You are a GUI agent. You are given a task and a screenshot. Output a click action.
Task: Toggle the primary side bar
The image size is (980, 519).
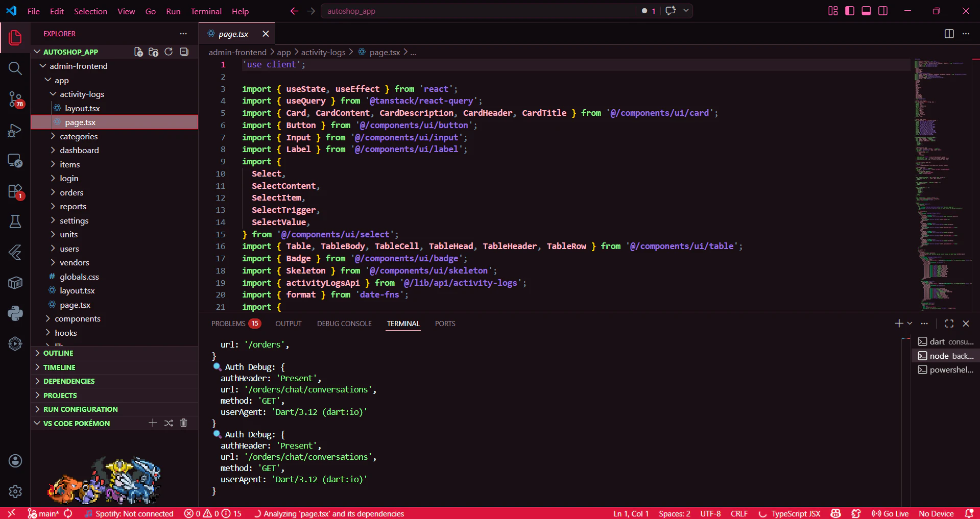pyautogui.click(x=849, y=11)
